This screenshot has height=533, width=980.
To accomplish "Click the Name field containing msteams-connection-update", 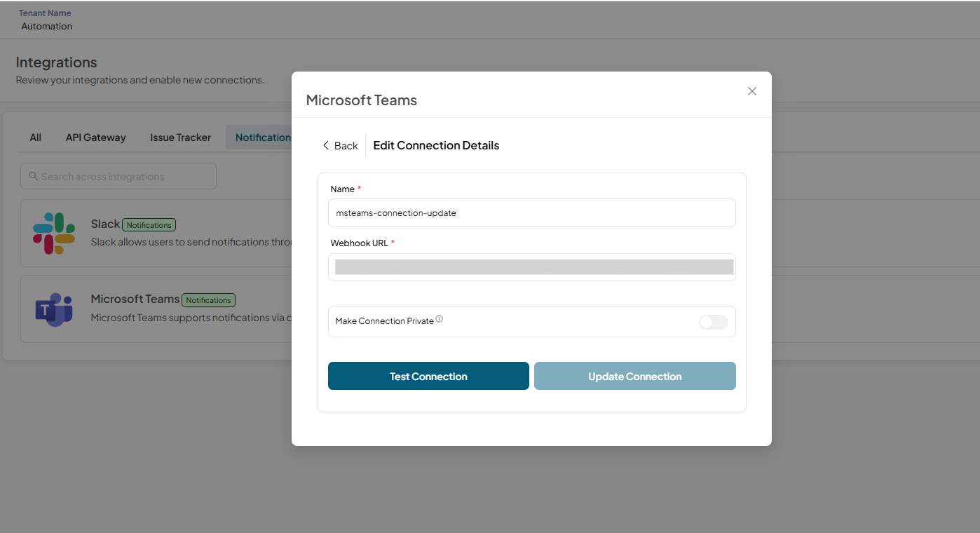I will tap(532, 212).
